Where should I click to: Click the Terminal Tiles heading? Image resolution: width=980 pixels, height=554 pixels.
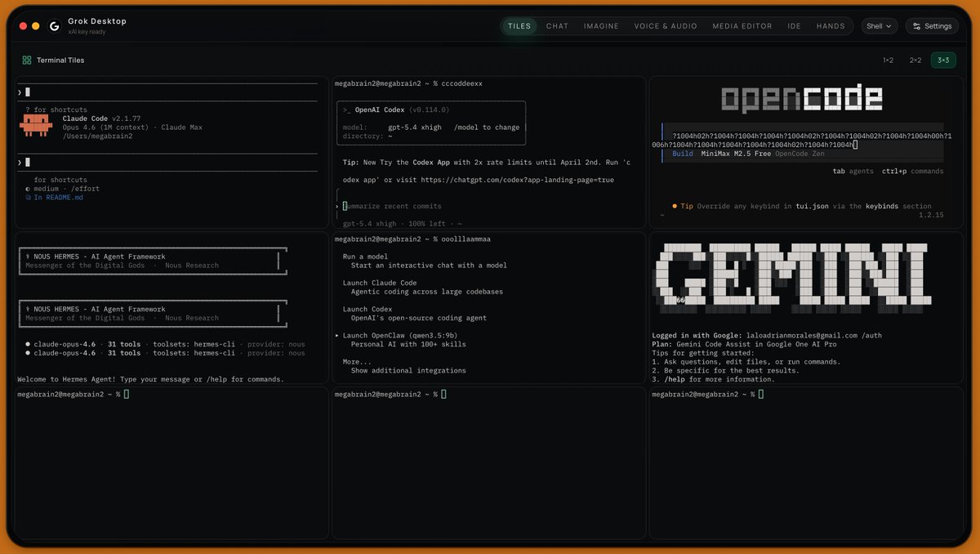coord(60,60)
